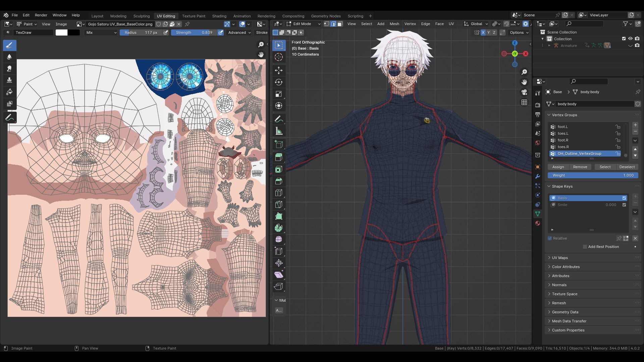Screen dimensions: 644x362
Task: Select the Mask tool in image editor
Action: point(10,104)
